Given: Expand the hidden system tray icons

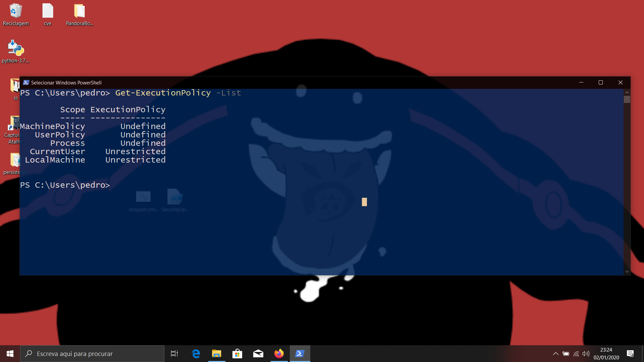Looking at the screenshot, I should (555, 354).
